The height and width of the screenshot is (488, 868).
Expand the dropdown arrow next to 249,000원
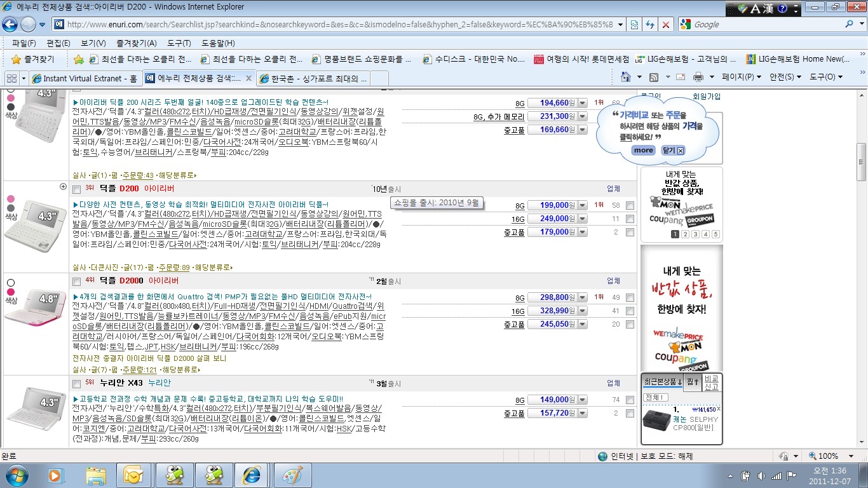(x=583, y=219)
